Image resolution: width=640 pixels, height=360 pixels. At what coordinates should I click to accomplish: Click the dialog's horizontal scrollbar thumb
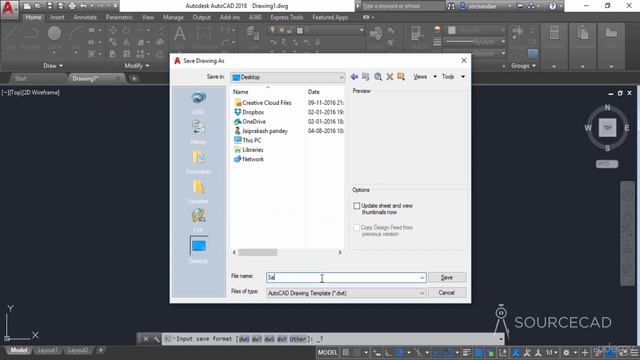258,253
